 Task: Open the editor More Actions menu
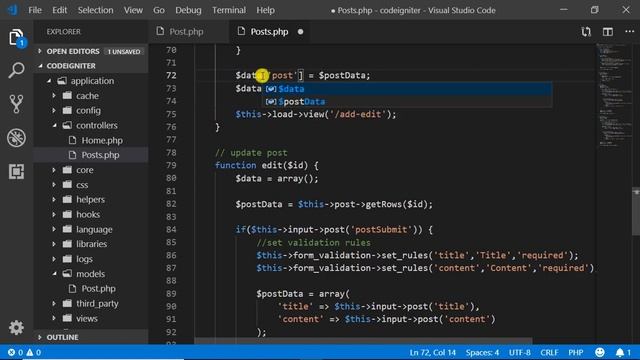629,31
